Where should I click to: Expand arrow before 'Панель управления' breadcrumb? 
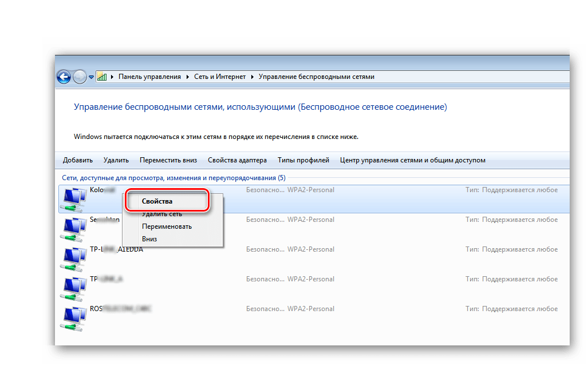point(112,77)
